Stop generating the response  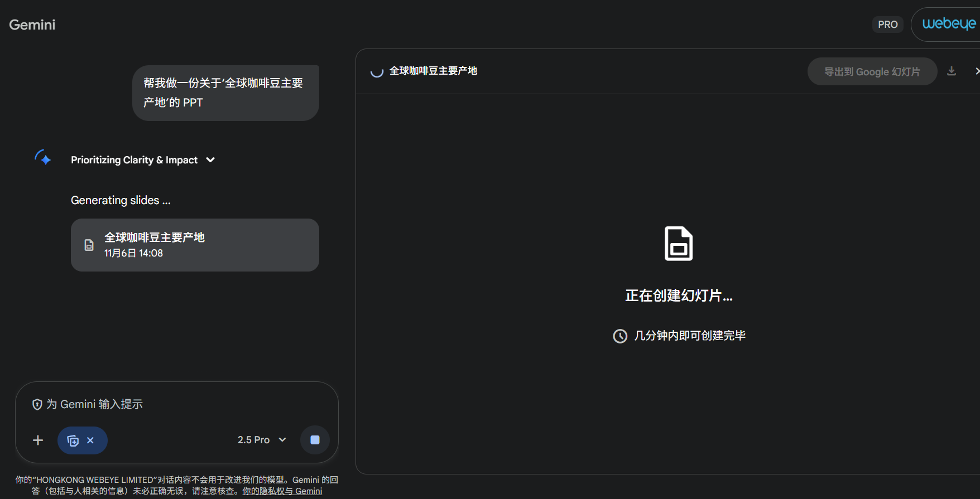click(315, 440)
